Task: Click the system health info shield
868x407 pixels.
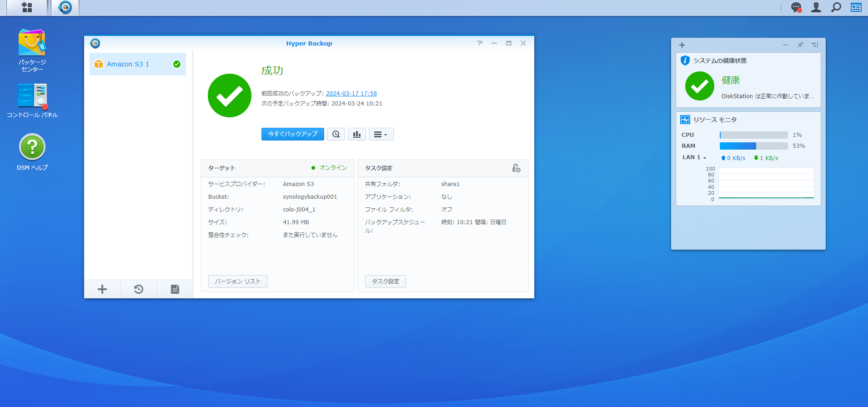Action: (x=685, y=60)
